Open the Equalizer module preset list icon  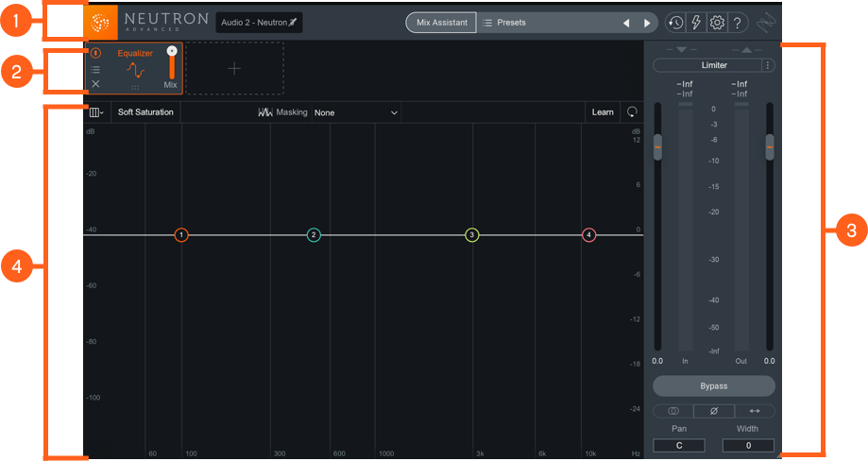95,70
